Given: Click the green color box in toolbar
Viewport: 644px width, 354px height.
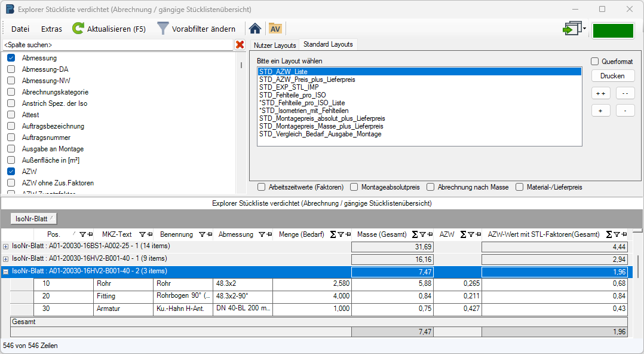Looking at the screenshot, I should (x=613, y=30).
